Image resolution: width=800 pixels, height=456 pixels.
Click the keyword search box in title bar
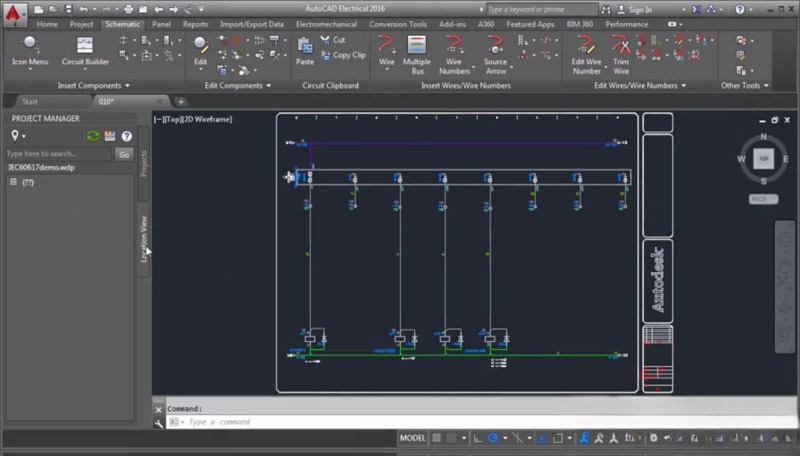(x=541, y=10)
